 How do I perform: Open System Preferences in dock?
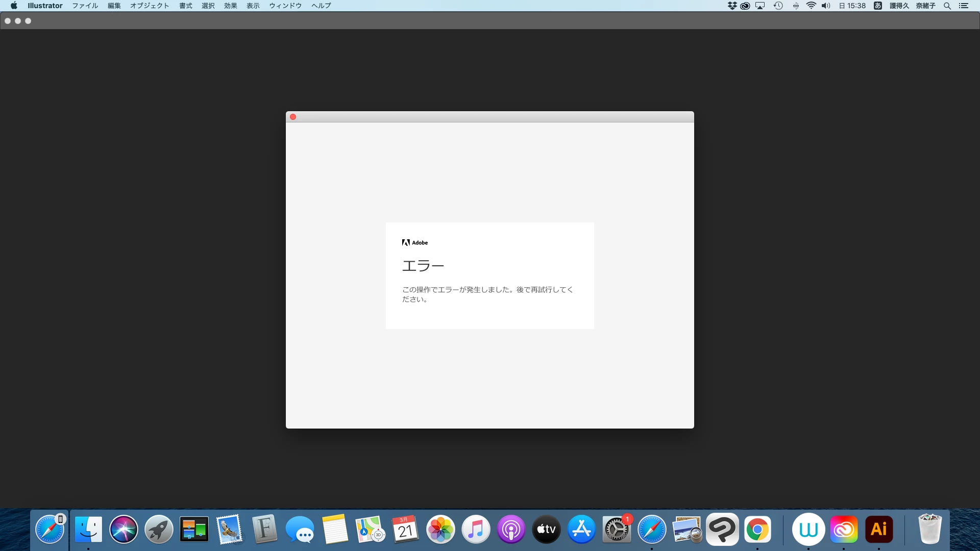click(617, 530)
